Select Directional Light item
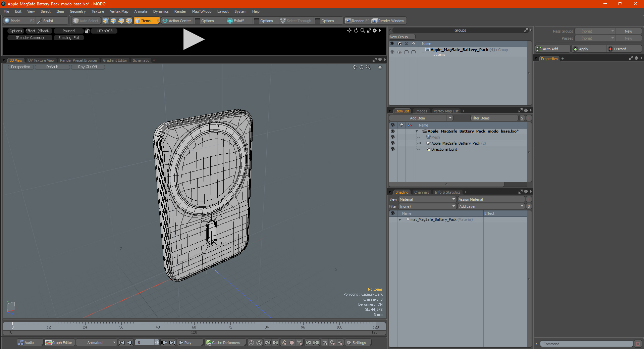This screenshot has width=644, height=349. pyautogui.click(x=444, y=149)
